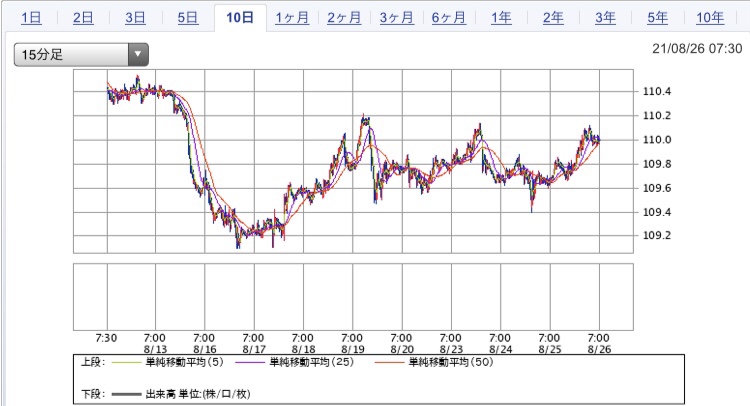Click the empty lower volume chart panel

353,297
